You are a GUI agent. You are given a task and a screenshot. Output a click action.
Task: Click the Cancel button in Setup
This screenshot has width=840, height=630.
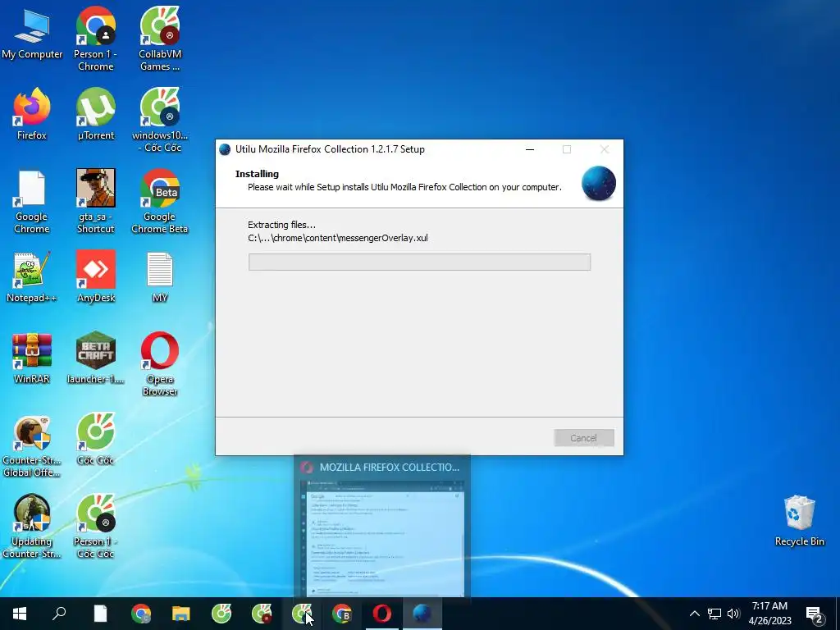pyautogui.click(x=584, y=438)
